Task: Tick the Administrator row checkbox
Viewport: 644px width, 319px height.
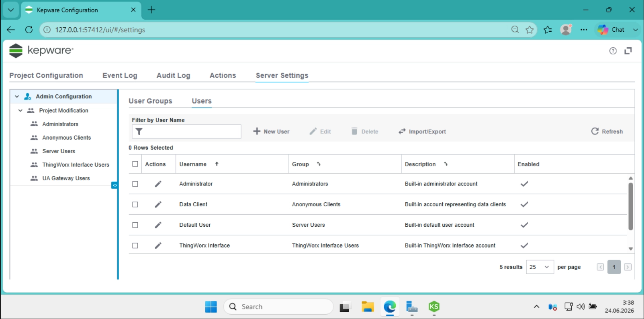Action: (135, 184)
